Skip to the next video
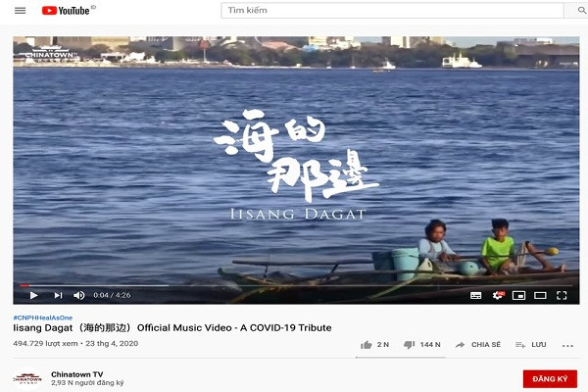This screenshot has height=392, width=588. pos(58,295)
